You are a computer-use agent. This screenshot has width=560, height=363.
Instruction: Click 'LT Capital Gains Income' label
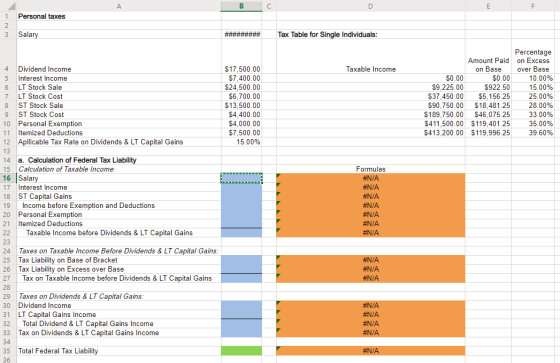(x=57, y=314)
